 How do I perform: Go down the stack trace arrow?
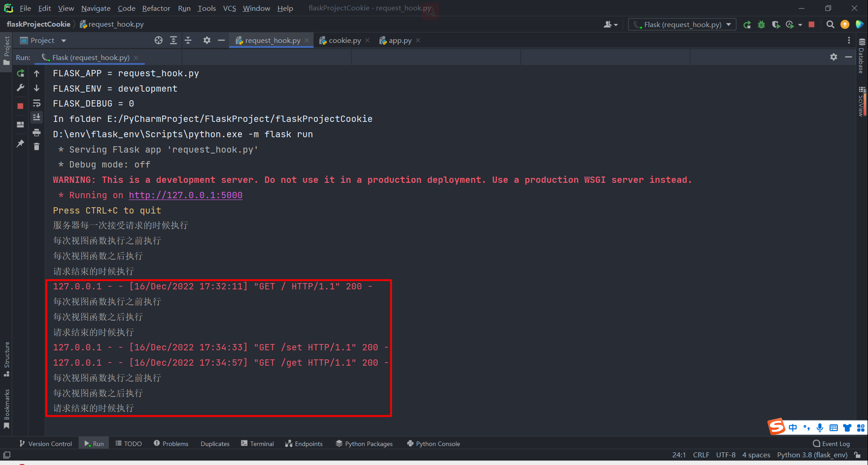[37, 88]
